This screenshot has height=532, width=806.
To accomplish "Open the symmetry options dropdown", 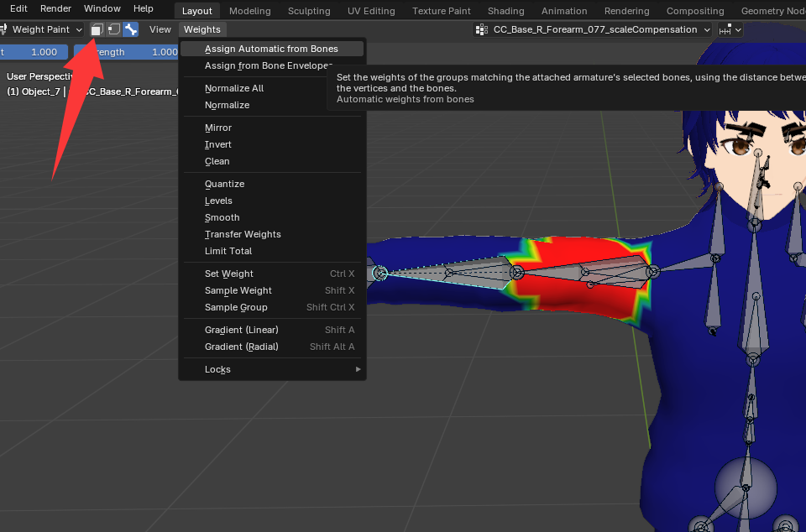I will point(730,29).
